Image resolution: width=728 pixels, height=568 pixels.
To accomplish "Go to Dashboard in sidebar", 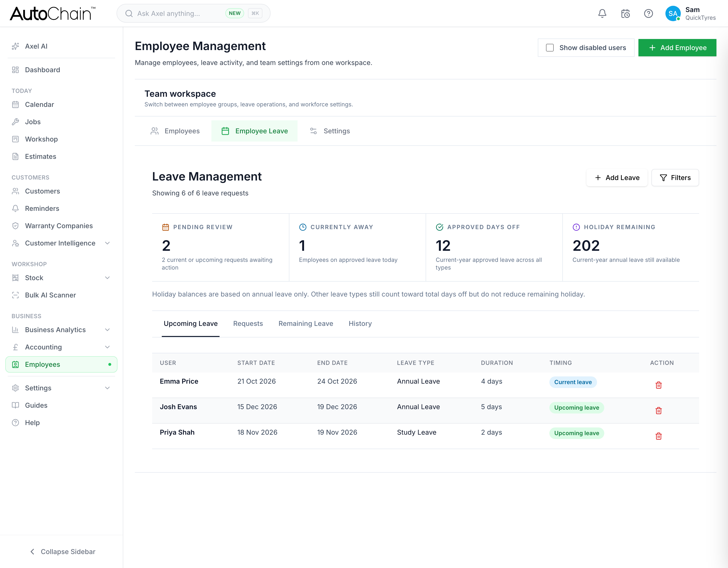I will tap(61, 70).
